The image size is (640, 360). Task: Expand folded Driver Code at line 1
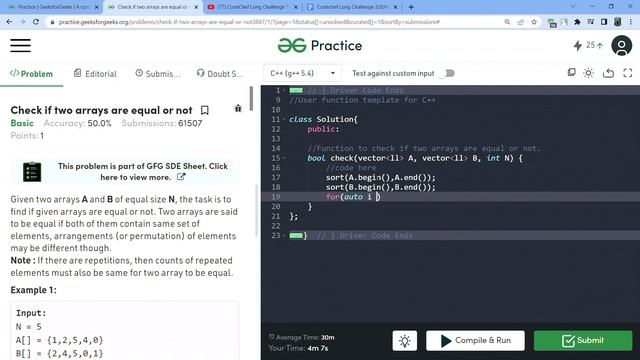coord(296,90)
